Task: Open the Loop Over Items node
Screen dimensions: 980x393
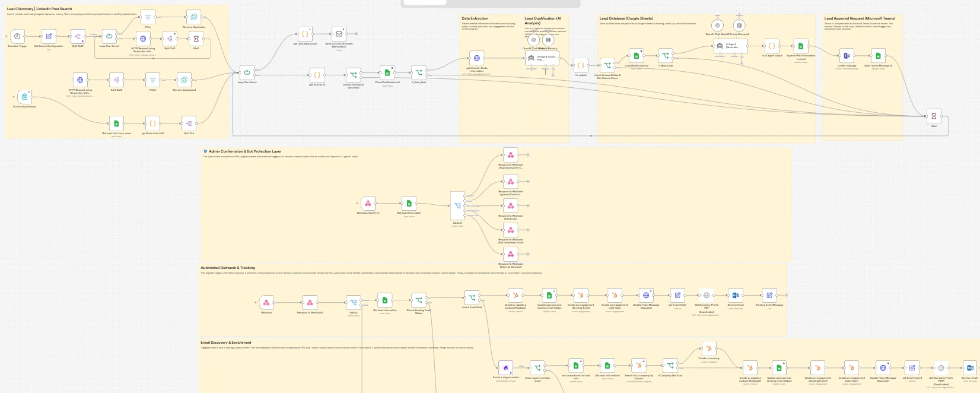Action: pyautogui.click(x=247, y=72)
